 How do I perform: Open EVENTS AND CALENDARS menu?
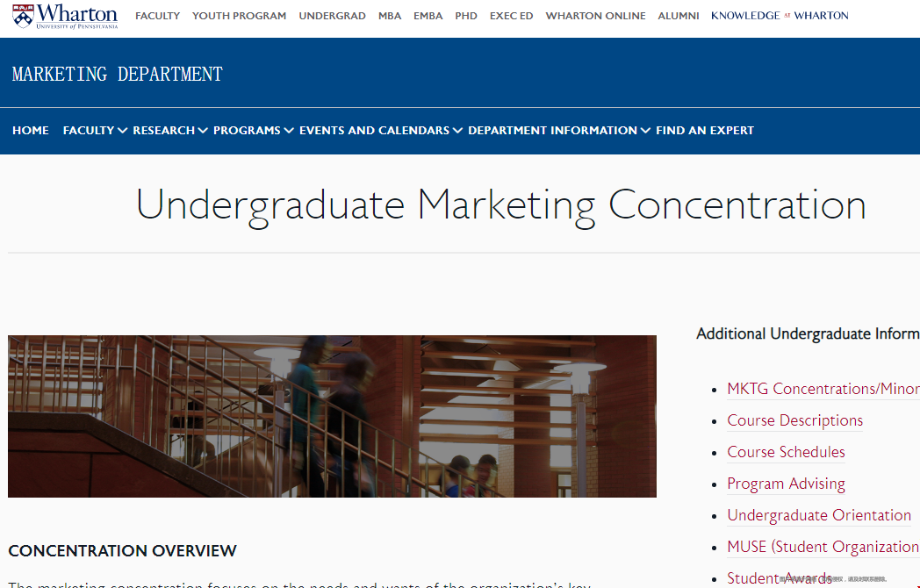pos(374,130)
